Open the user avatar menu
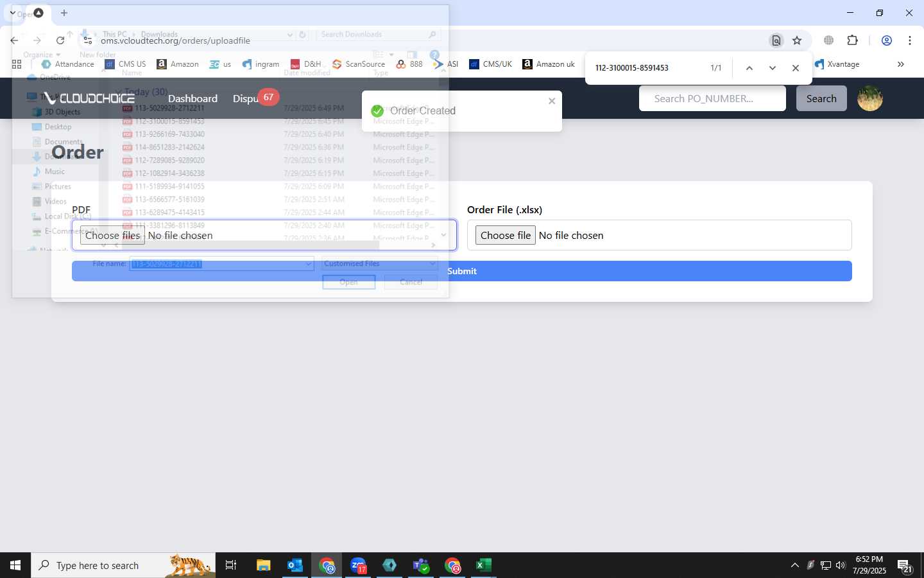Screen dimensions: 924x578 point(870,98)
